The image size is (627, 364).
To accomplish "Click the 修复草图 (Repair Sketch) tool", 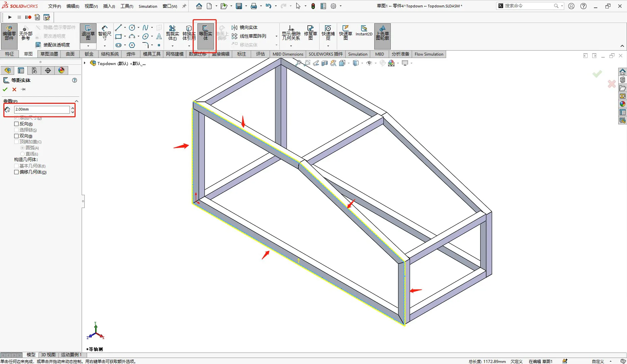I will (x=310, y=33).
